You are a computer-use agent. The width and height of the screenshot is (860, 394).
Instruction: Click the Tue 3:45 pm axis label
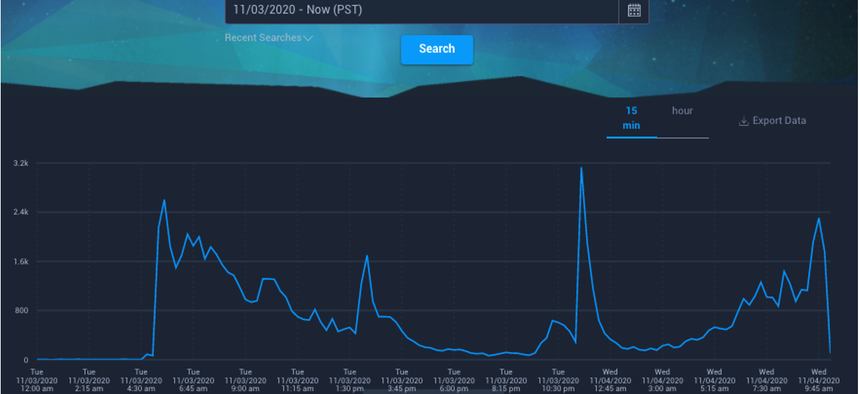[x=401, y=381]
